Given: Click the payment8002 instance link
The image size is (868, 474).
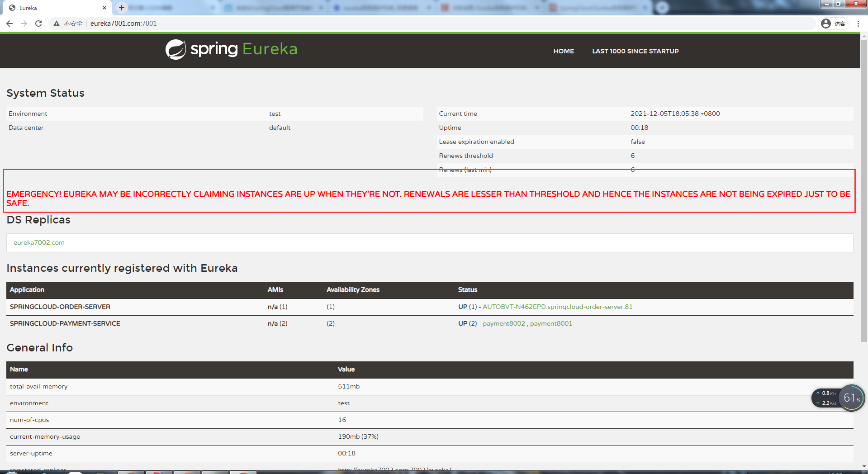Looking at the screenshot, I should [x=503, y=323].
